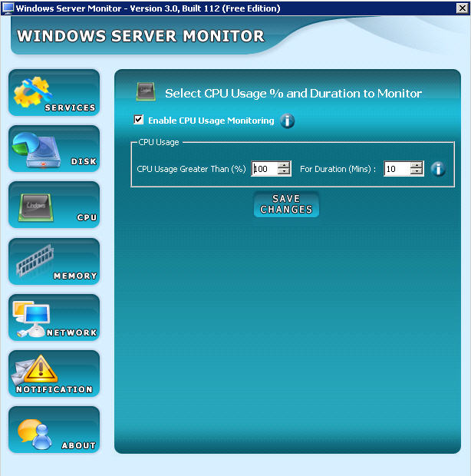471x476 pixels.
Task: Open the Memory monitoring section
Action: click(54, 261)
